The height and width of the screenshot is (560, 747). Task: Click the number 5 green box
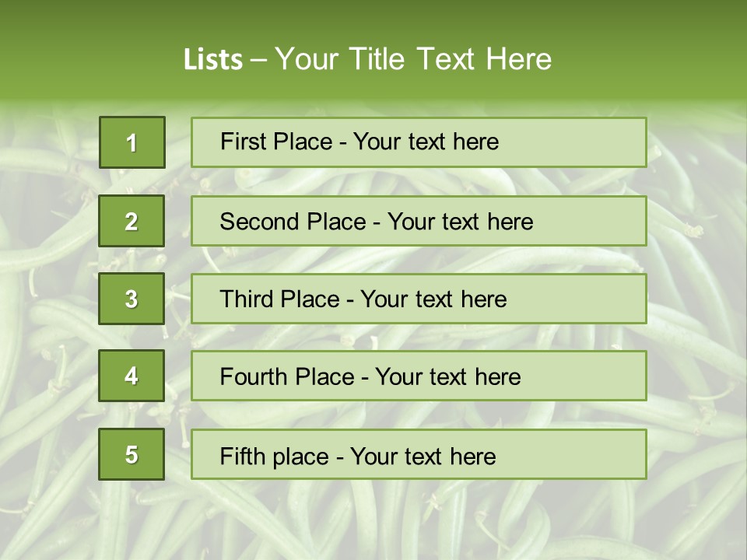[x=132, y=454]
